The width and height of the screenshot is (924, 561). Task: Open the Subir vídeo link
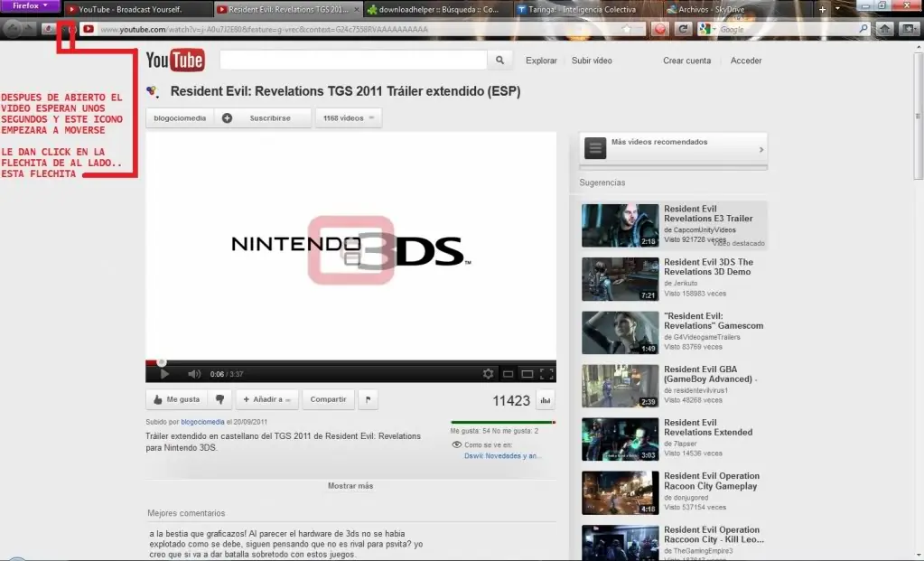[592, 61]
